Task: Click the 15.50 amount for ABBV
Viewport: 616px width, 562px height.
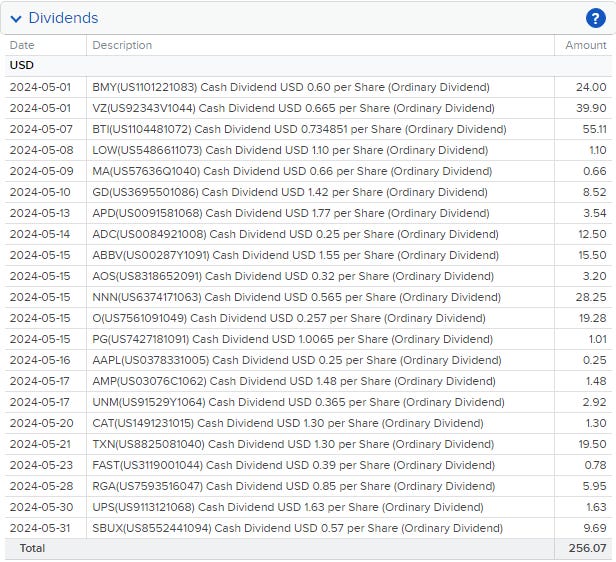Action: tap(592, 255)
